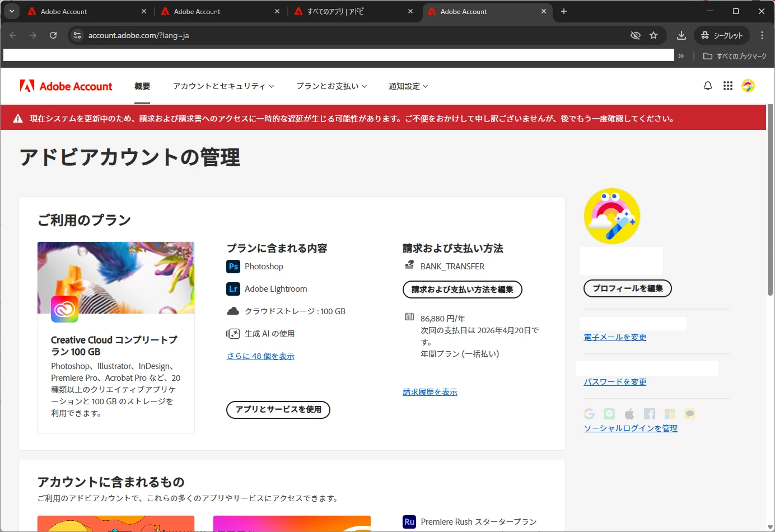The image size is (775, 532).
Task: Click the browser back arrow
Action: [x=13, y=35]
